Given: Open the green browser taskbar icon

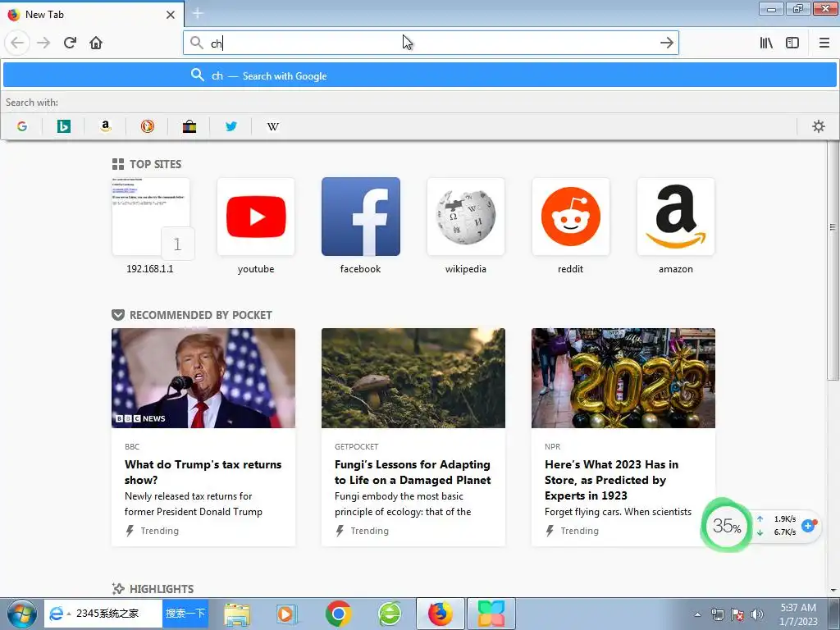Looking at the screenshot, I should pyautogui.click(x=390, y=614).
